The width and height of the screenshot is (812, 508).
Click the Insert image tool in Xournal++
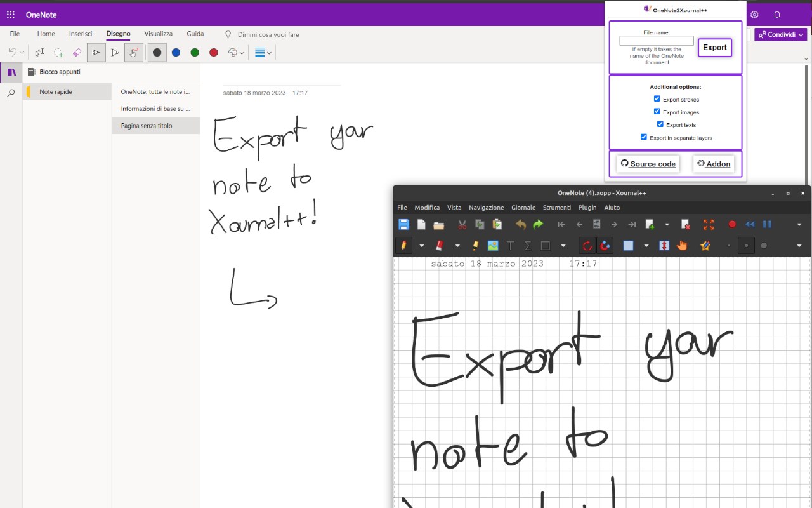tap(493, 245)
